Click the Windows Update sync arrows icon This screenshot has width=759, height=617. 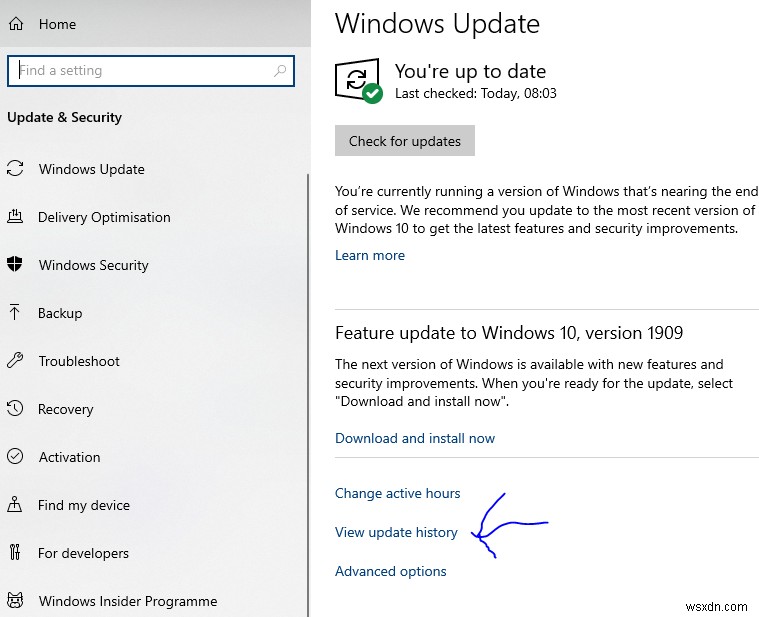[15, 168]
